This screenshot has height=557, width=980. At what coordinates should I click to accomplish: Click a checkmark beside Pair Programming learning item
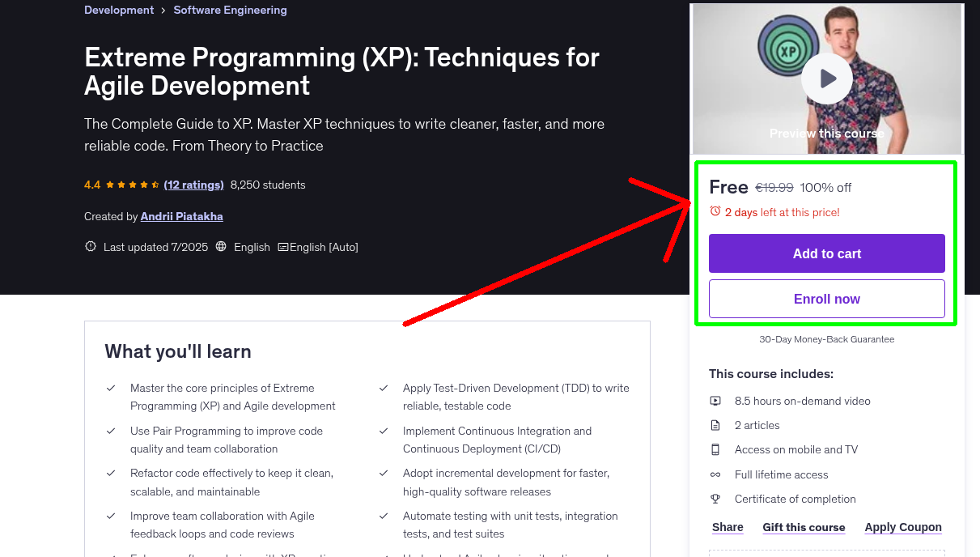coord(112,430)
